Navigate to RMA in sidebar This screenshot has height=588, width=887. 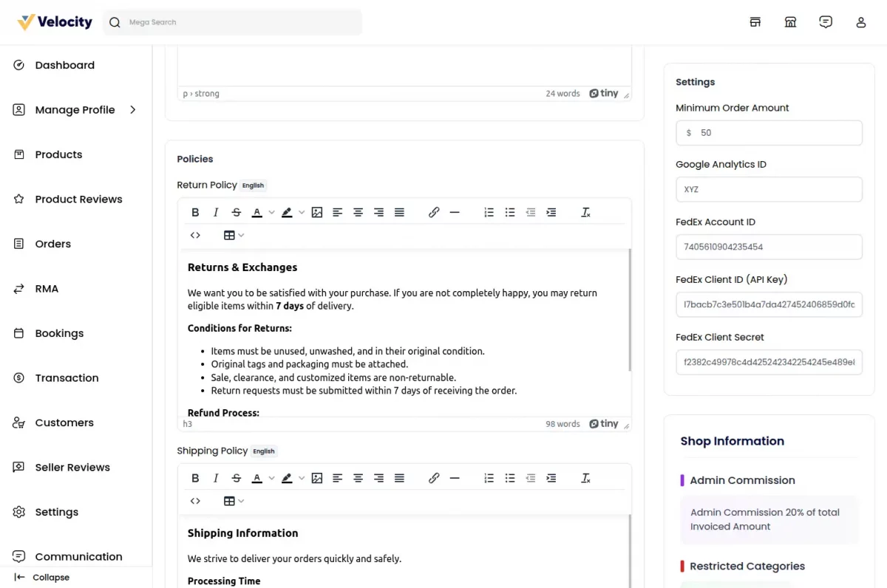click(x=47, y=288)
